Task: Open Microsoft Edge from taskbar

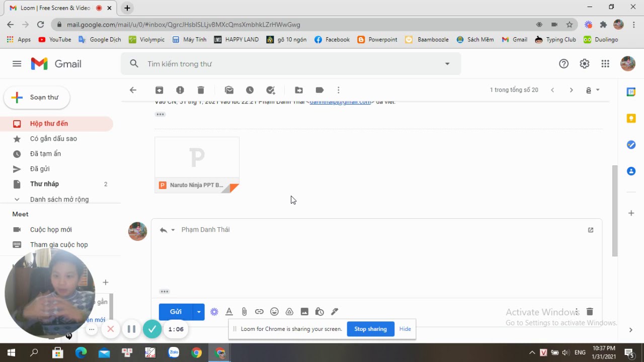Action: pos(81,353)
